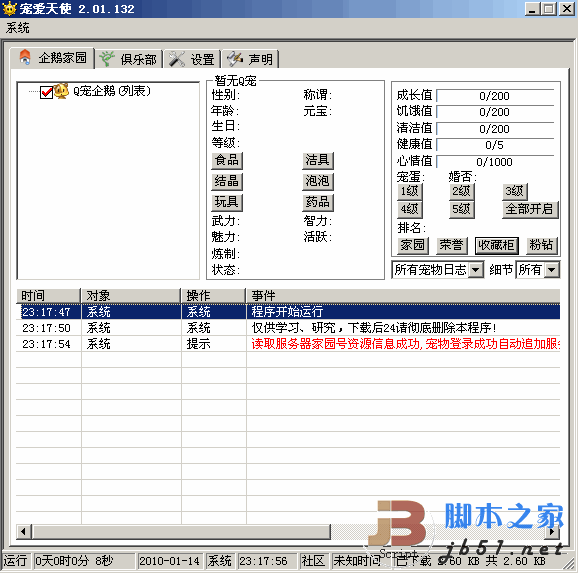Minimize the 宠爱天使 window

click(x=532, y=9)
